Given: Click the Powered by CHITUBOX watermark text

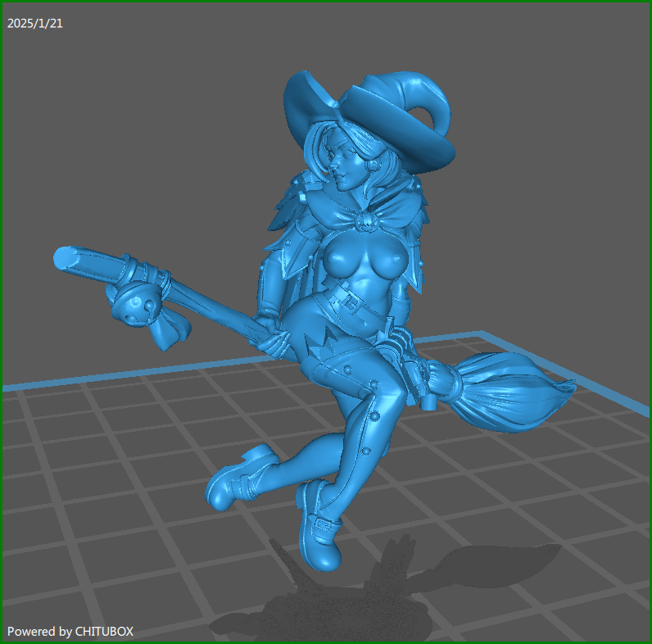Looking at the screenshot, I should 70,631.
